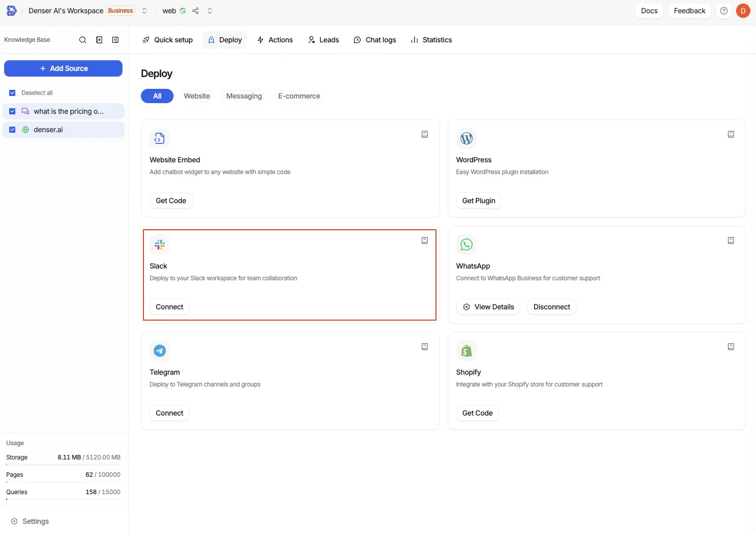Click the Get Plugin button

click(479, 201)
